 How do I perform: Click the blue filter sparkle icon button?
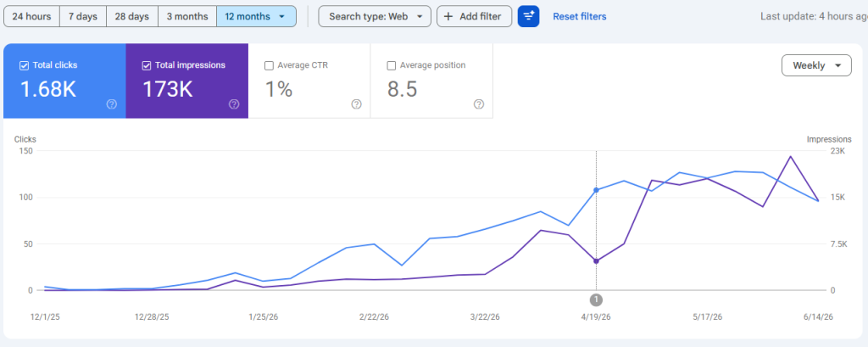point(529,17)
